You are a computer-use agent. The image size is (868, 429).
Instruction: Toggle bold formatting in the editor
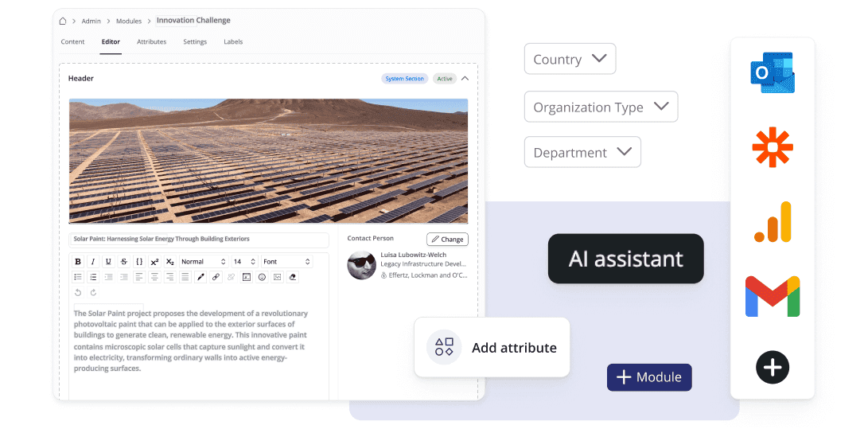click(78, 262)
